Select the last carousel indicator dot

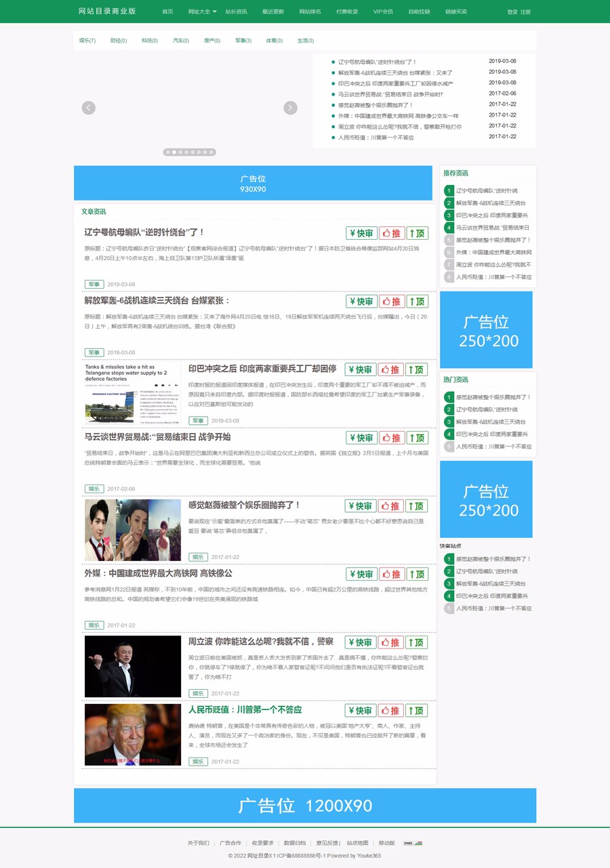point(211,152)
